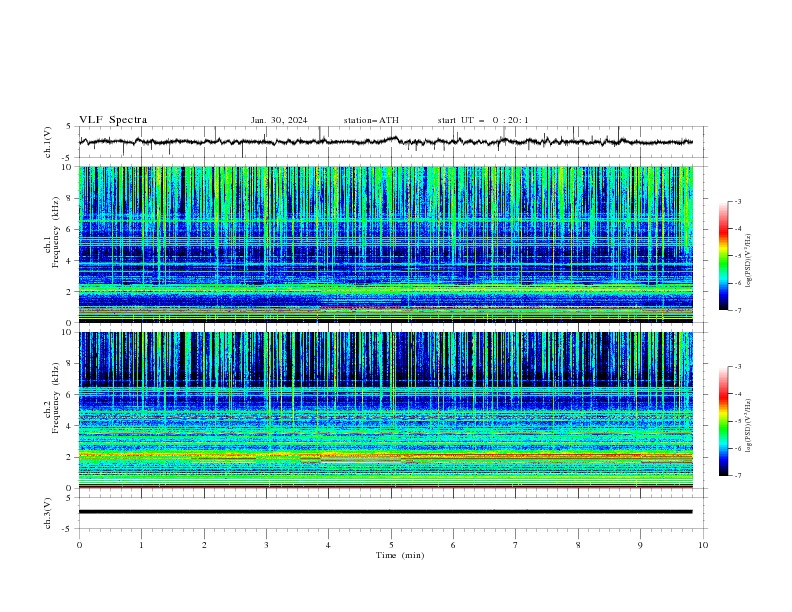Click time axis tick label '5'
Screen dimensions: 792x612
pyautogui.click(x=391, y=545)
